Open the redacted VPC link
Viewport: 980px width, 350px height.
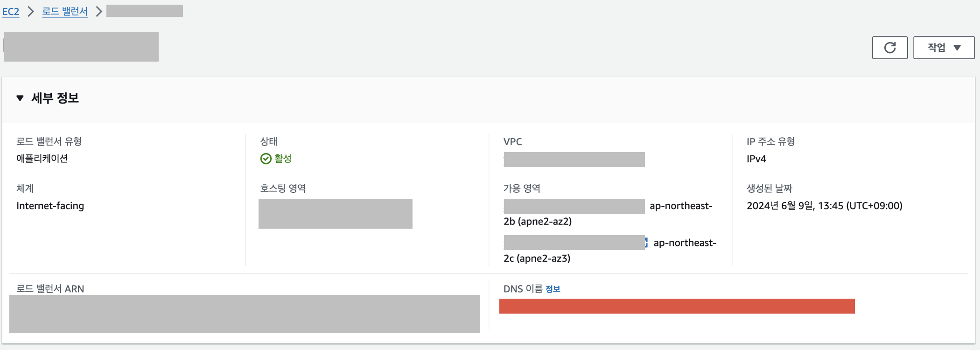574,160
